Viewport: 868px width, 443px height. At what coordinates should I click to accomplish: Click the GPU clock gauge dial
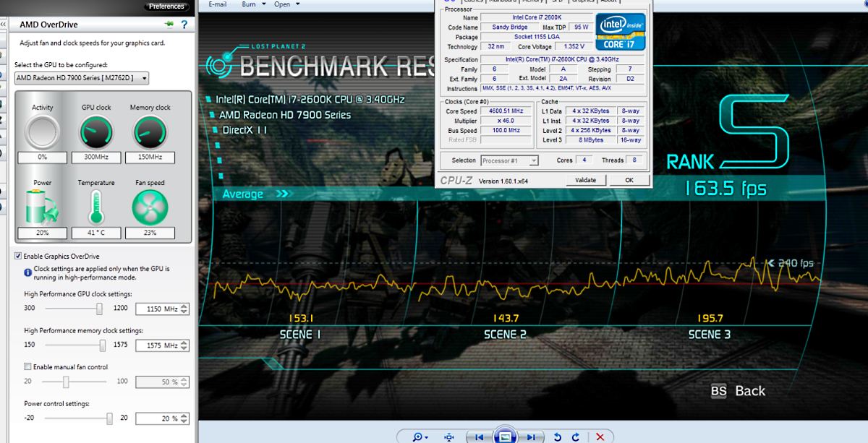[96, 132]
